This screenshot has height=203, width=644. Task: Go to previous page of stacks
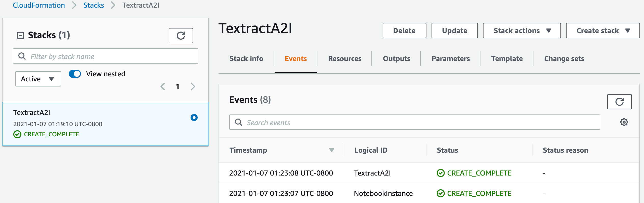[163, 86]
